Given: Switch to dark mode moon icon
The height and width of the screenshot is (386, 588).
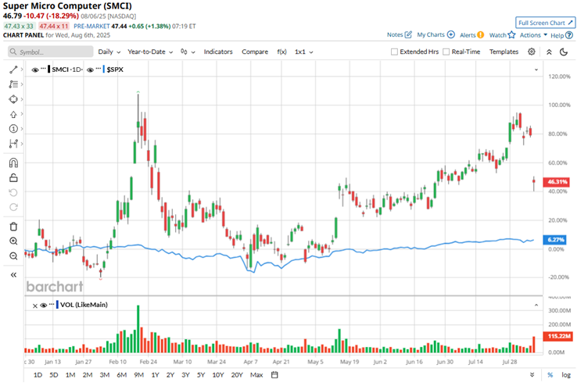Looking at the screenshot, I should pos(564,52).
